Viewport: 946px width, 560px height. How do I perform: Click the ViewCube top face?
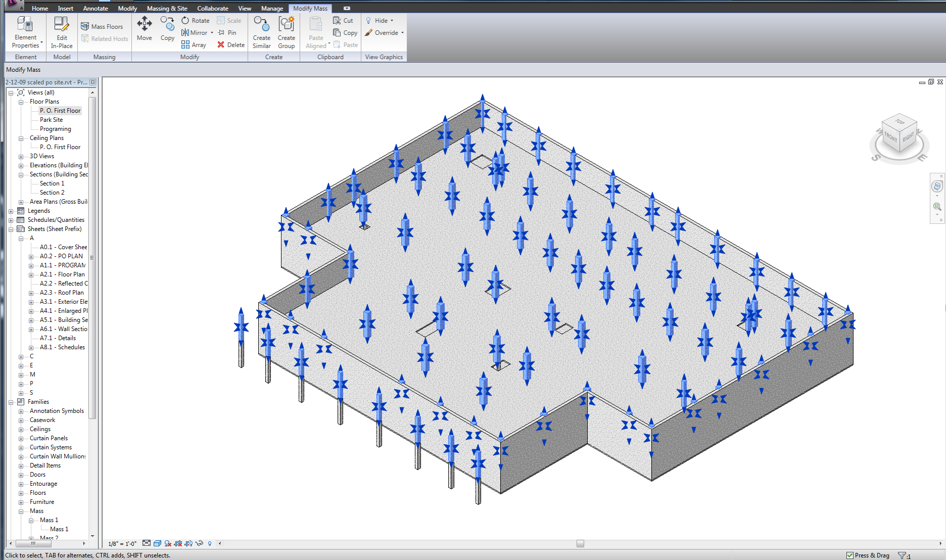[900, 122]
